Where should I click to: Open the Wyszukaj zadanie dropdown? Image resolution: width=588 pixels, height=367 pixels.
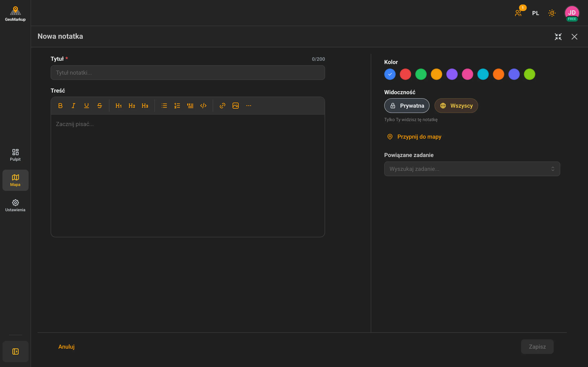[472, 169]
